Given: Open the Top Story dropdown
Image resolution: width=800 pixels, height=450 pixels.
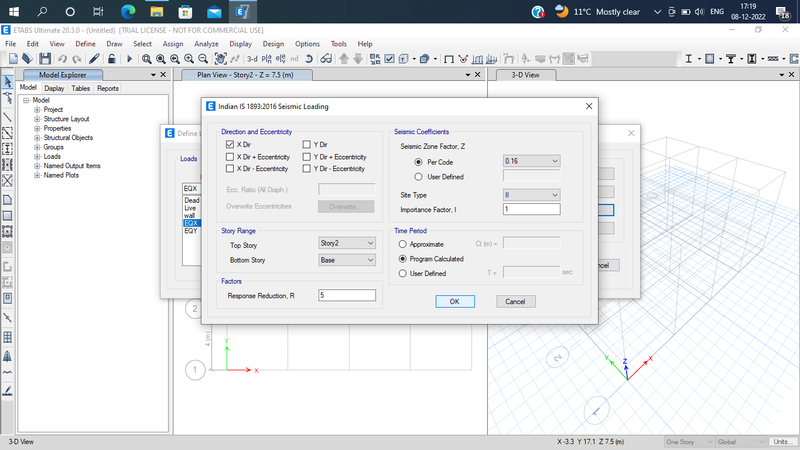Looking at the screenshot, I should [346, 243].
